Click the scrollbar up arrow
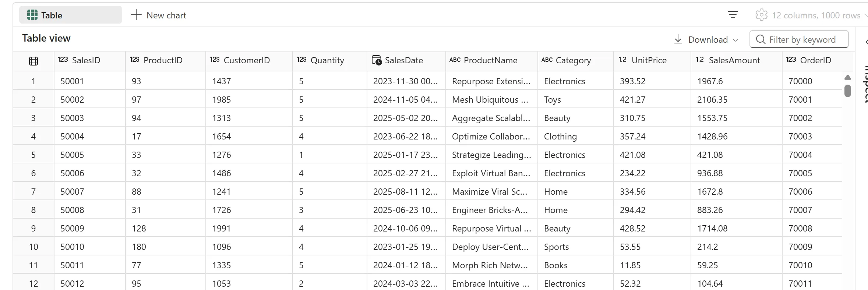Viewport: 868px width, 290px height. coord(848,77)
